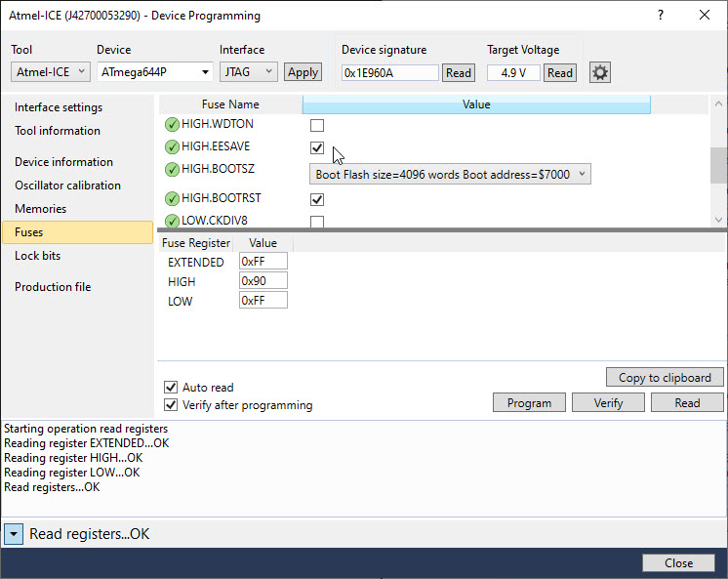Viewport: 728px width, 579px height.
Task: Click the green status icon beside HIGH.WDTON
Action: pos(172,125)
